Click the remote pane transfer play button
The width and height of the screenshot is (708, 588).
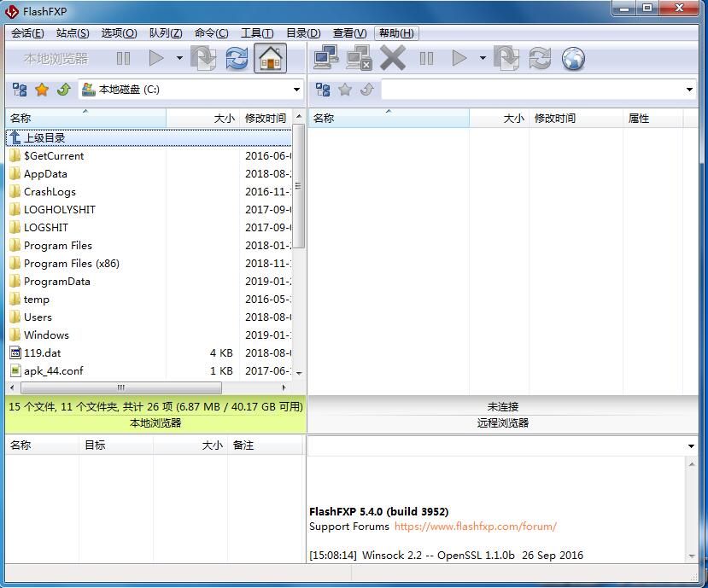point(459,58)
